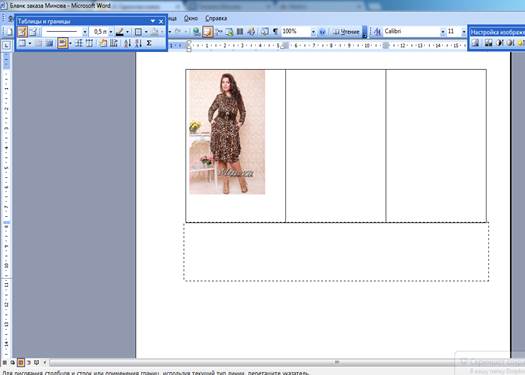Open the line style dropdown
This screenshot has height=375, width=525.
[85, 32]
